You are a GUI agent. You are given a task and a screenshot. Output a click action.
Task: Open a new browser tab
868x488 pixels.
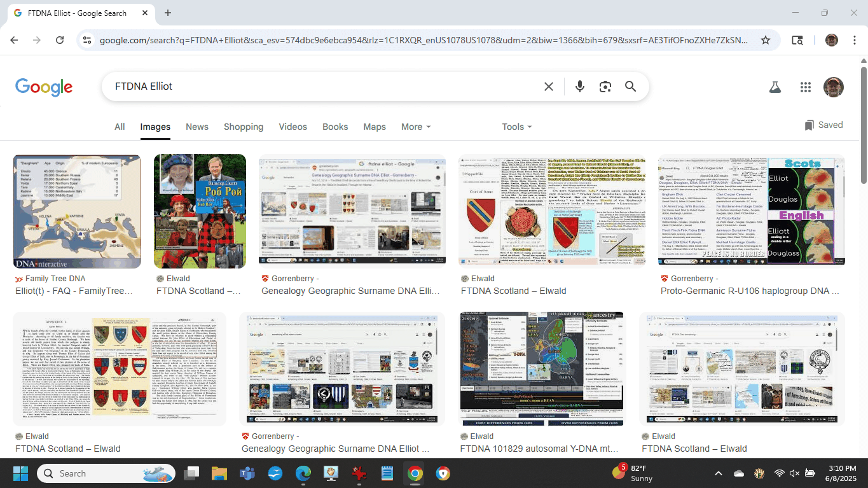click(168, 13)
